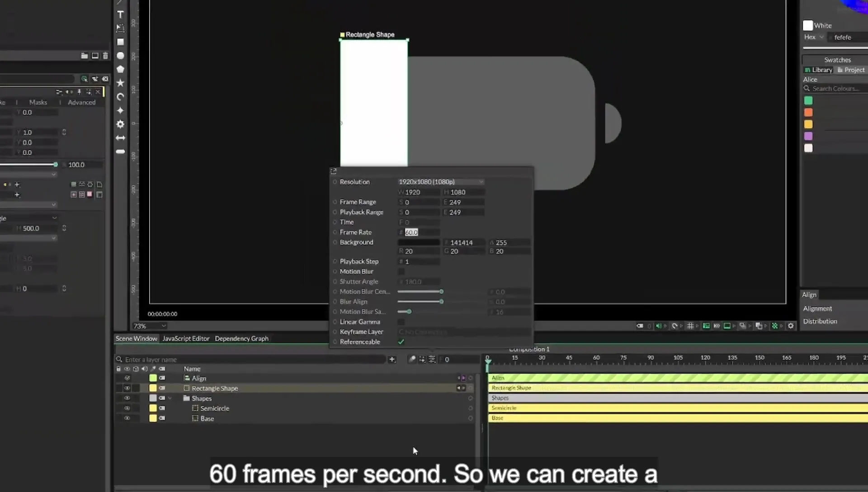The width and height of the screenshot is (868, 492).
Task: Select the Rectangle shape tool
Action: [x=120, y=42]
